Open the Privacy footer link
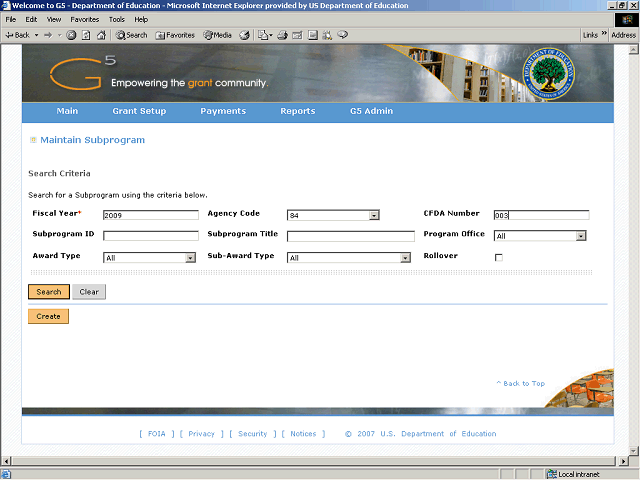 tap(201, 433)
